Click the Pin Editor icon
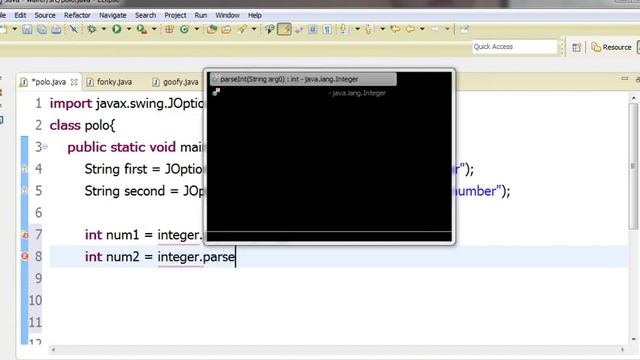 464,29
